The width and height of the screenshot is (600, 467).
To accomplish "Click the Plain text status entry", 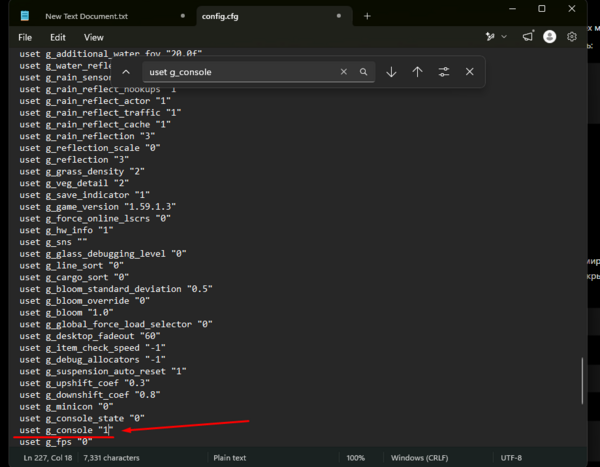I will (x=230, y=458).
